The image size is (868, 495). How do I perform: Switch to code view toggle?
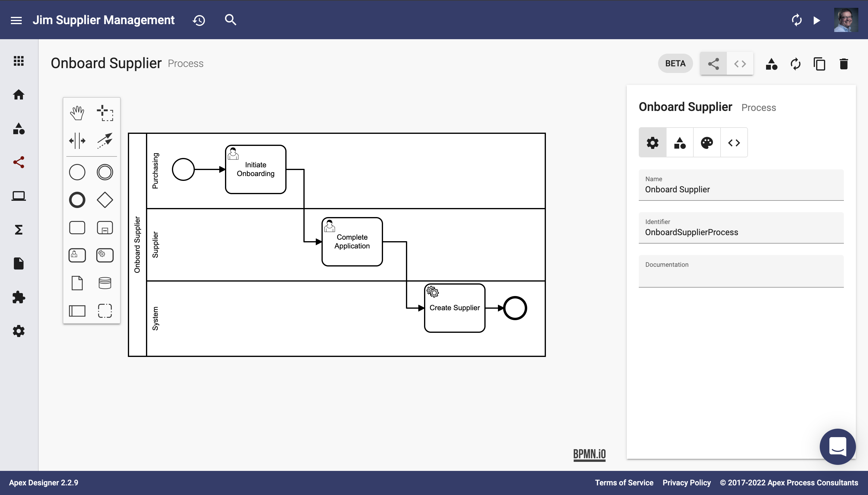pyautogui.click(x=740, y=64)
